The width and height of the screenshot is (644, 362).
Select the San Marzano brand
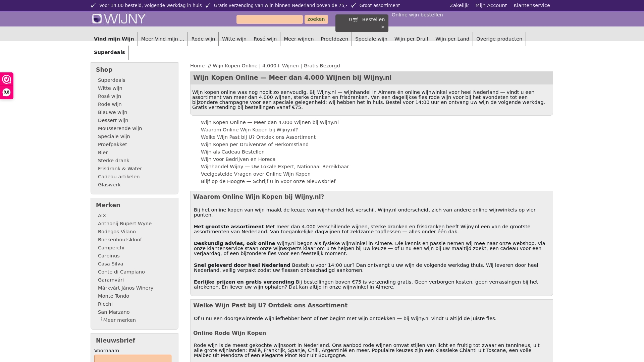(114, 312)
